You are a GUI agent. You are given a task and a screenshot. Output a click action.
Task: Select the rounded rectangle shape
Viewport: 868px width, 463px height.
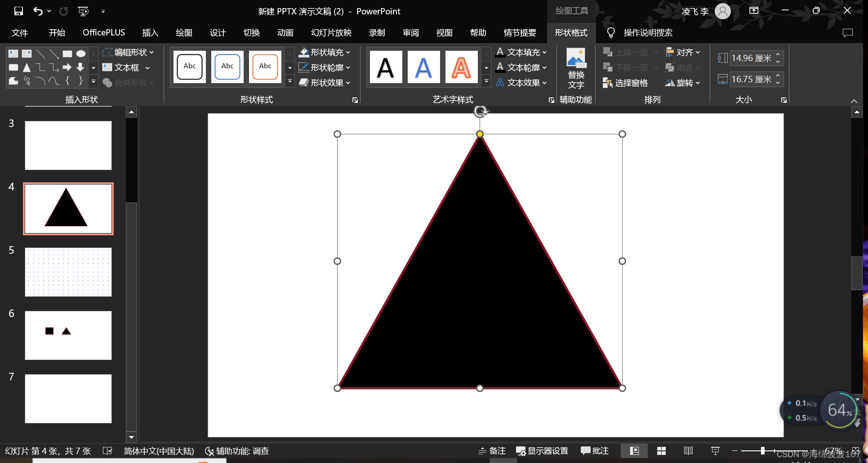coord(13,67)
